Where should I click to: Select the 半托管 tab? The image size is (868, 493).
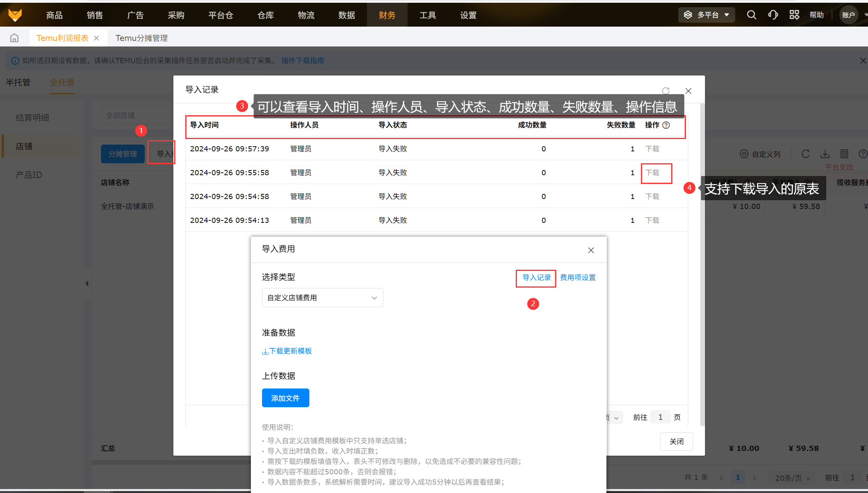click(x=18, y=82)
